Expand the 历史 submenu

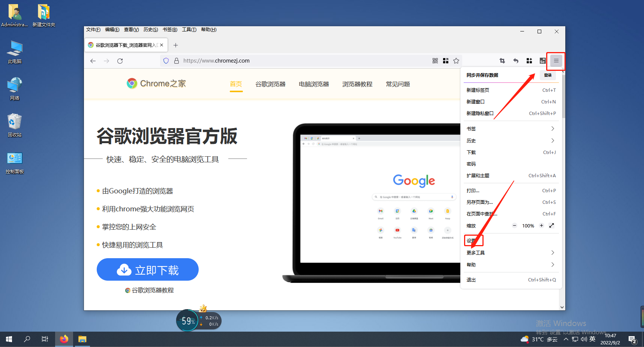tap(511, 141)
